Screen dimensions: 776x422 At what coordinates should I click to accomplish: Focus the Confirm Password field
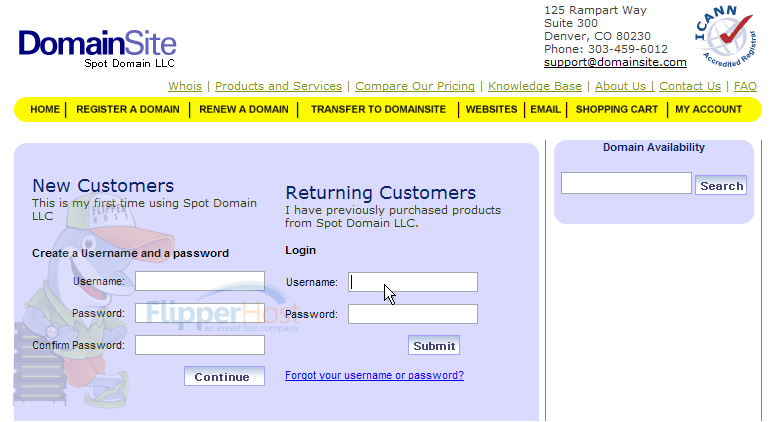click(x=200, y=345)
